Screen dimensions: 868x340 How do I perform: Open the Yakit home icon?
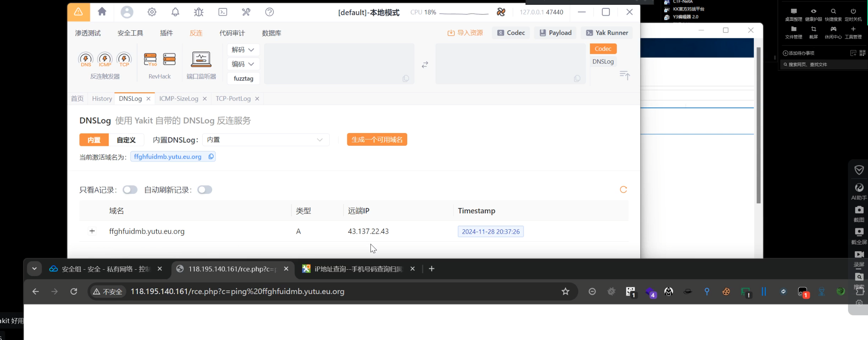102,12
